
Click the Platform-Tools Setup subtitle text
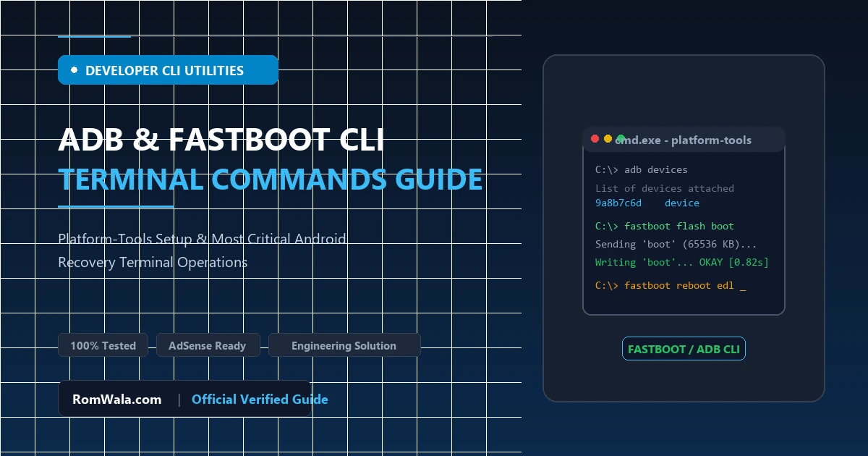[203, 238]
